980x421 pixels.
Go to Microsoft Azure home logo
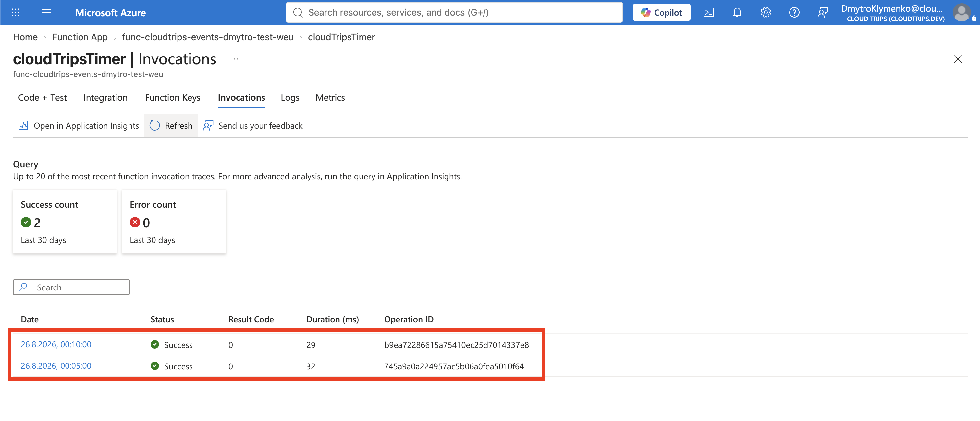(x=110, y=13)
